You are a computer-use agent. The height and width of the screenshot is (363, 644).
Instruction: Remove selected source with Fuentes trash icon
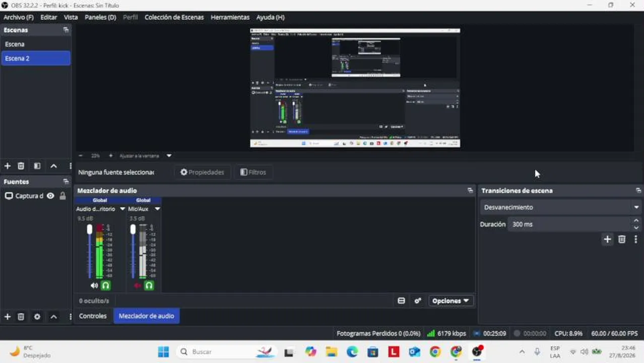click(21, 317)
